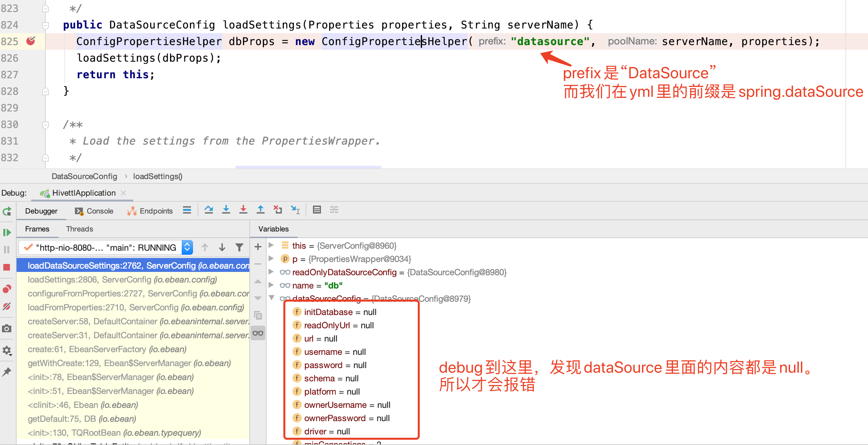Click the Step Out icon
The height and width of the screenshot is (445, 868).
260,210
